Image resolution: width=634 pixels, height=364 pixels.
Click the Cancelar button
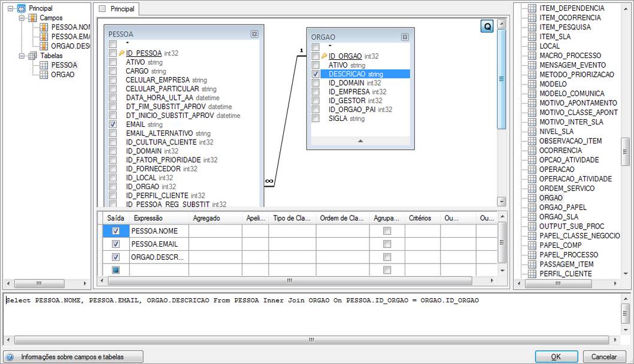point(604,357)
